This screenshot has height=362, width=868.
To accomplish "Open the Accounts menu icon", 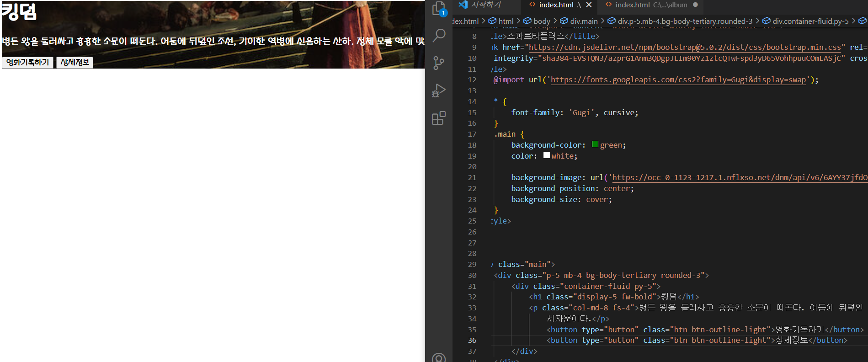I will pyautogui.click(x=439, y=358).
